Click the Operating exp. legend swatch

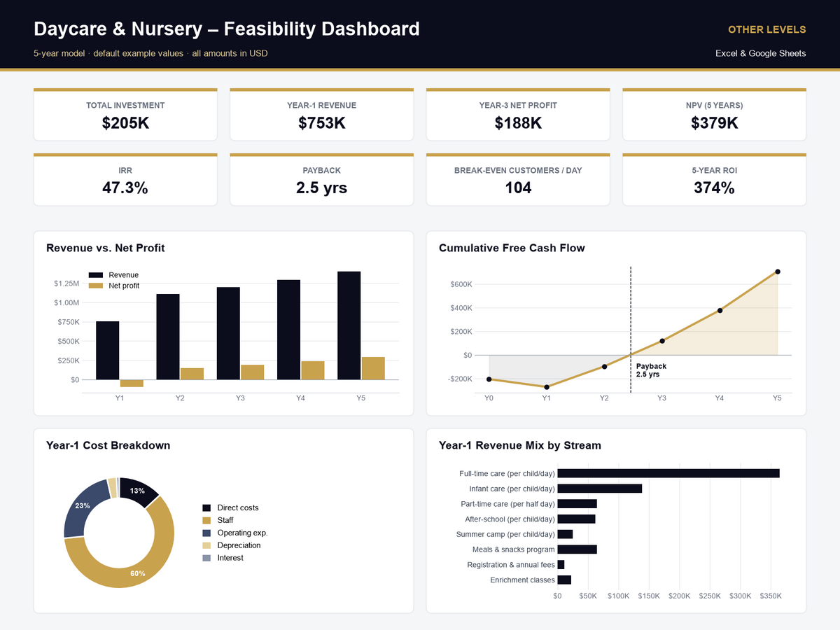click(206, 533)
